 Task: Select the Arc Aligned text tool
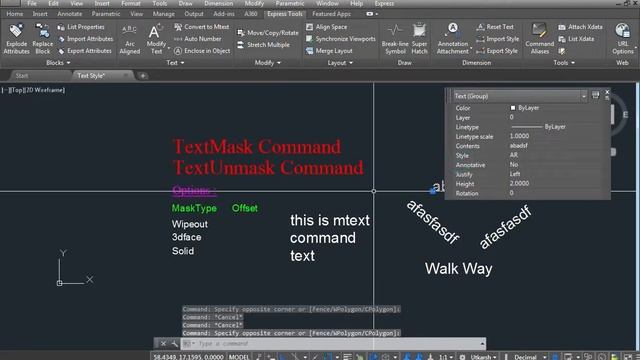point(129,39)
